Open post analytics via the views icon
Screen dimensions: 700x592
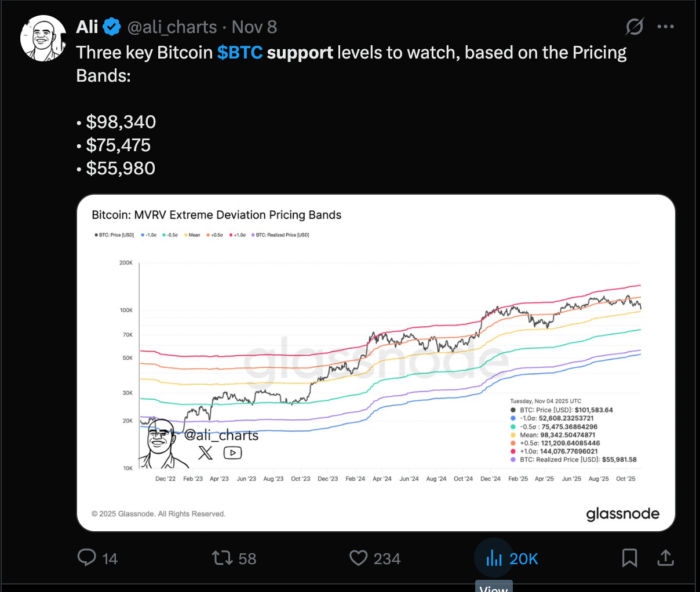point(494,558)
